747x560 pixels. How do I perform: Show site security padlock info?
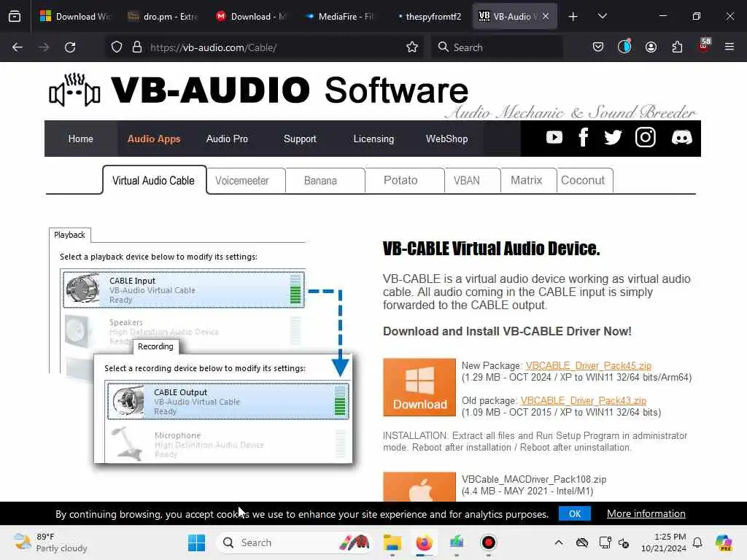coord(137,47)
